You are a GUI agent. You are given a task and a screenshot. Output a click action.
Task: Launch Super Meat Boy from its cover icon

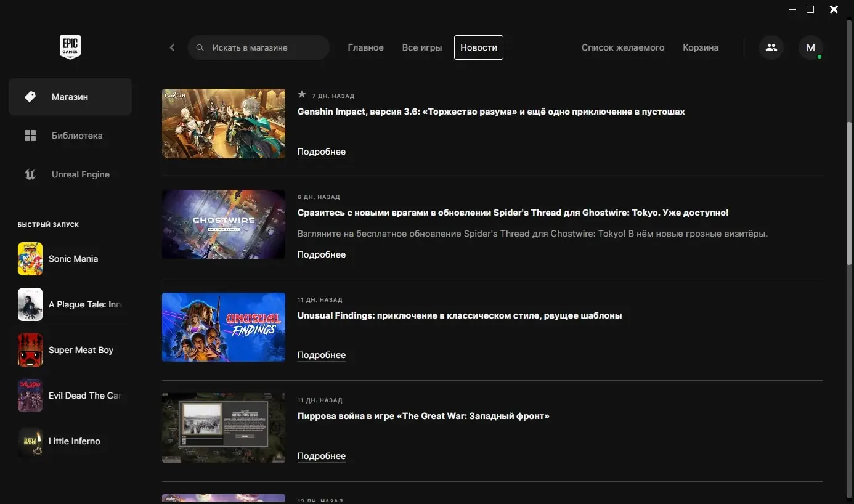[x=30, y=350]
